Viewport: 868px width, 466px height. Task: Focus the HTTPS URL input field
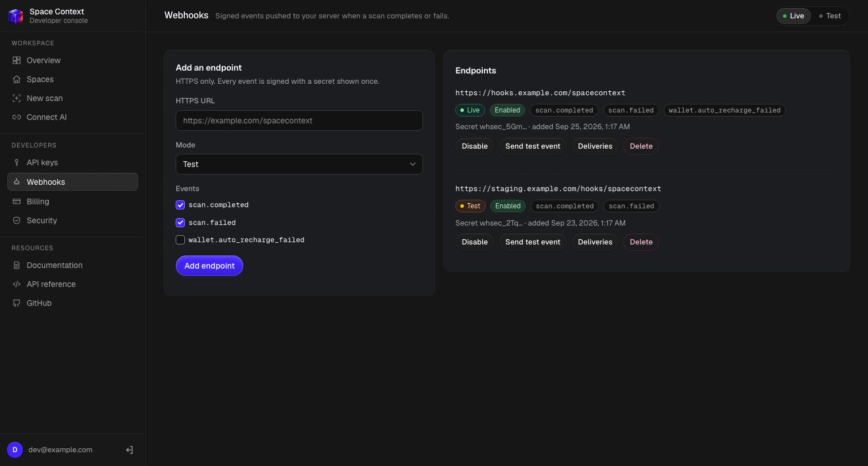pyautogui.click(x=299, y=121)
